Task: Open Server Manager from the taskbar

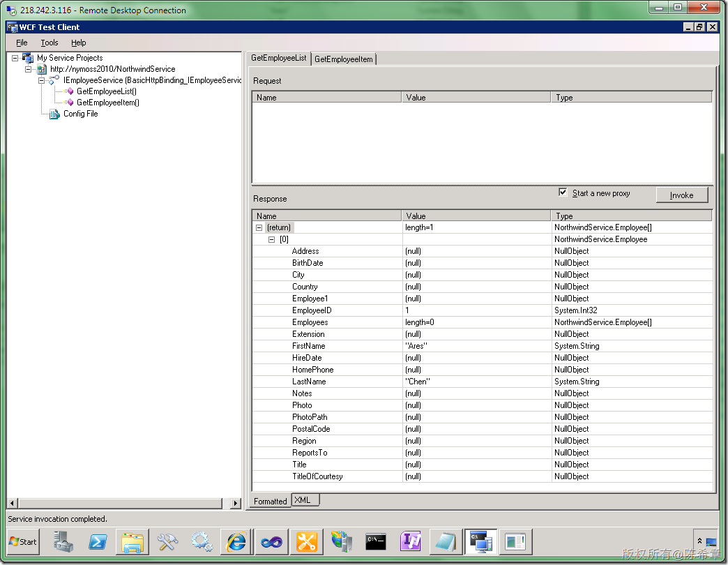Action: pyautogui.click(x=63, y=542)
